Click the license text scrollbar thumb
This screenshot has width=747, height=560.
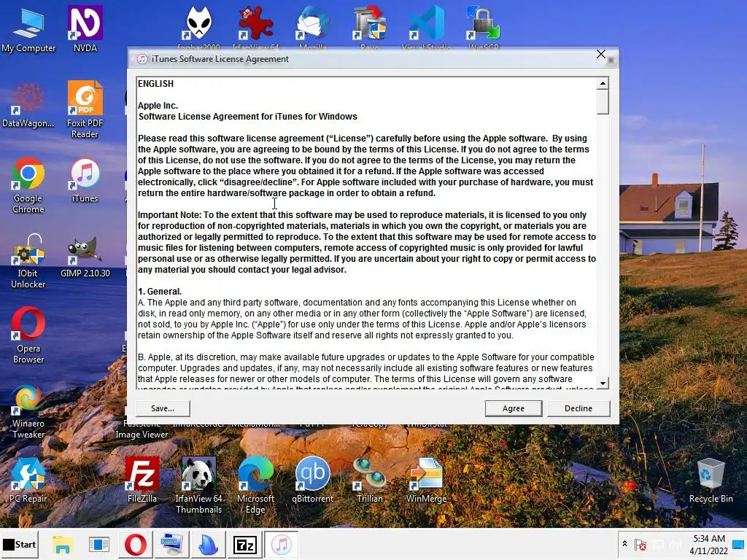[603, 102]
